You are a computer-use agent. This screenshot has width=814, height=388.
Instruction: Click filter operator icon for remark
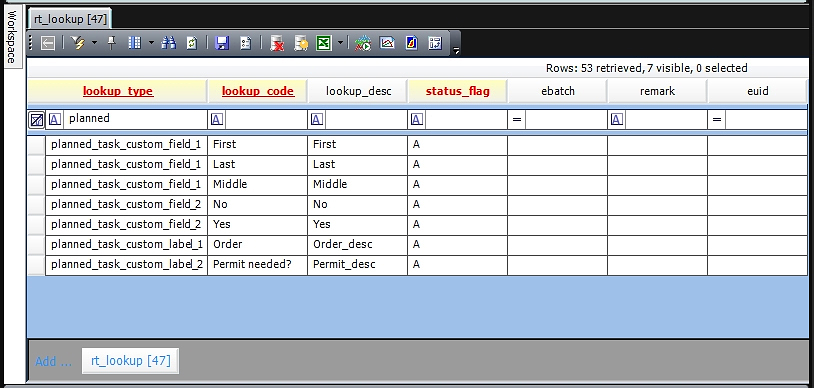click(x=617, y=120)
